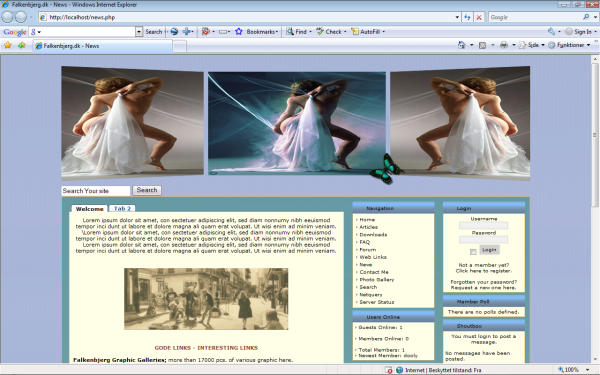Click the 'Click here to register' link
The height and width of the screenshot is (375, 600).
tap(483, 271)
